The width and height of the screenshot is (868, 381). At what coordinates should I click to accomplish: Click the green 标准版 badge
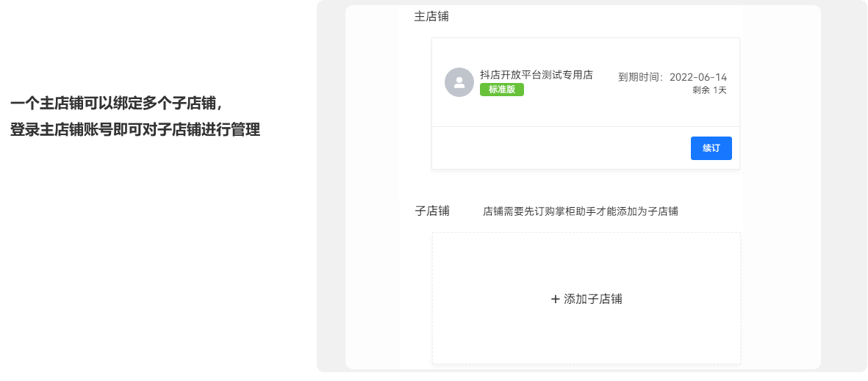[x=501, y=90]
